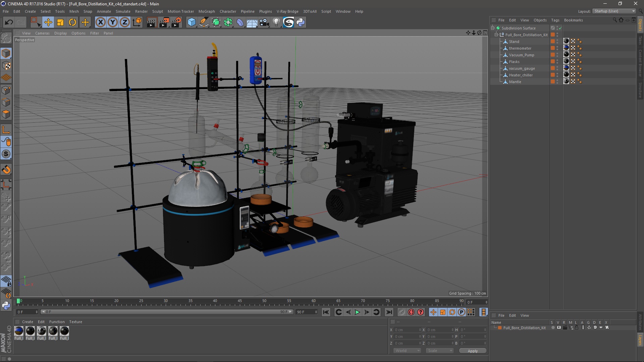Switch to the Content Browser side tab
The width and height of the screenshot is (644, 362).
(x=640, y=63)
